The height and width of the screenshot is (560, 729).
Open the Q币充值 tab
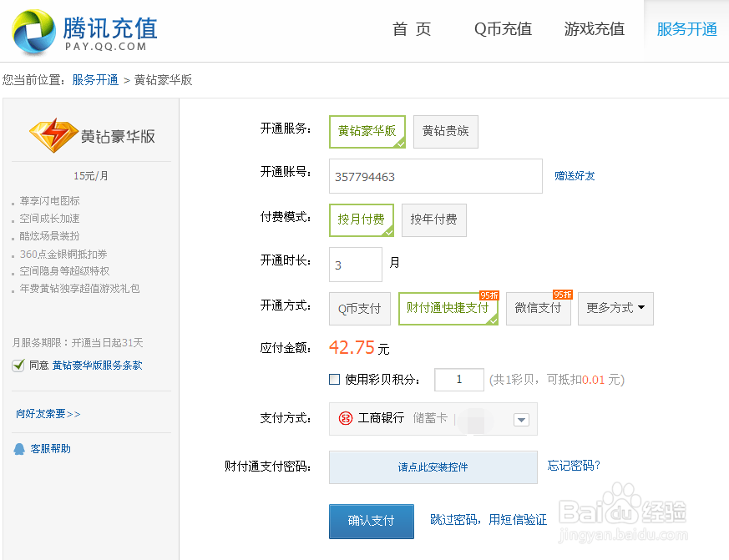pos(503,30)
